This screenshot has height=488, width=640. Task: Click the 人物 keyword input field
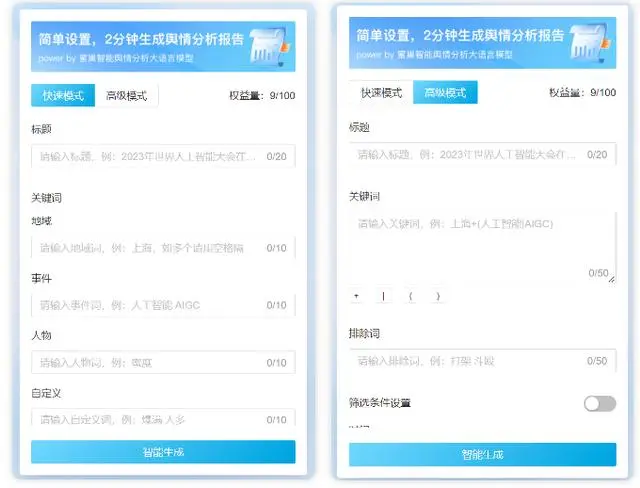[x=150, y=362]
